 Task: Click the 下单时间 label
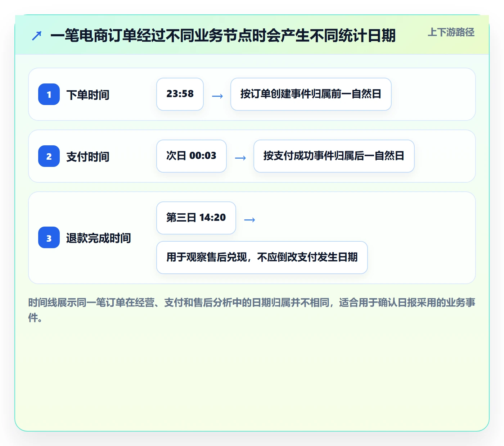tap(88, 95)
